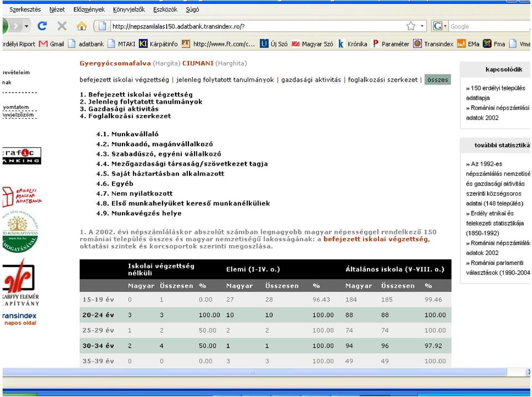Click the transindex napos oldal logo
This screenshot has width=532, height=397.
[19, 319]
